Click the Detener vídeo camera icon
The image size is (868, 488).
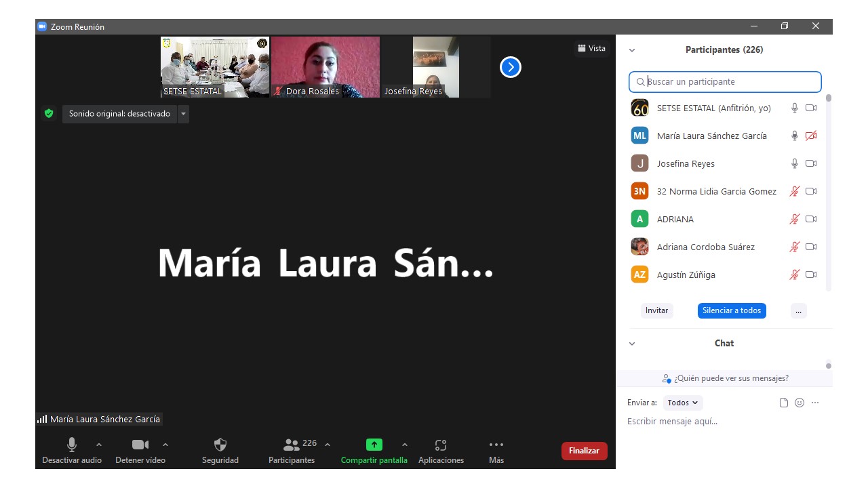click(140, 445)
